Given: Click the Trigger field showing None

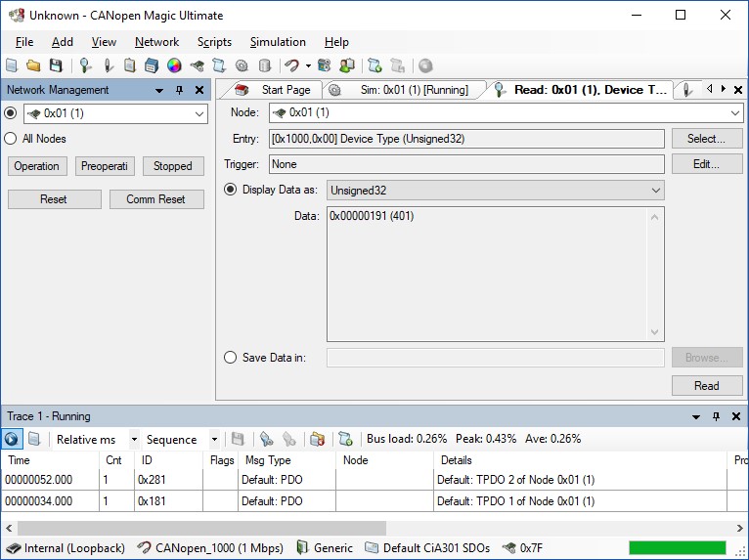Looking at the screenshot, I should 466,164.
